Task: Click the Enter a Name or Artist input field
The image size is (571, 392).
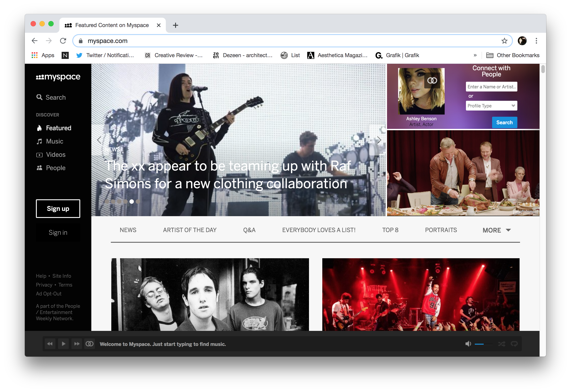Action: tap(491, 86)
